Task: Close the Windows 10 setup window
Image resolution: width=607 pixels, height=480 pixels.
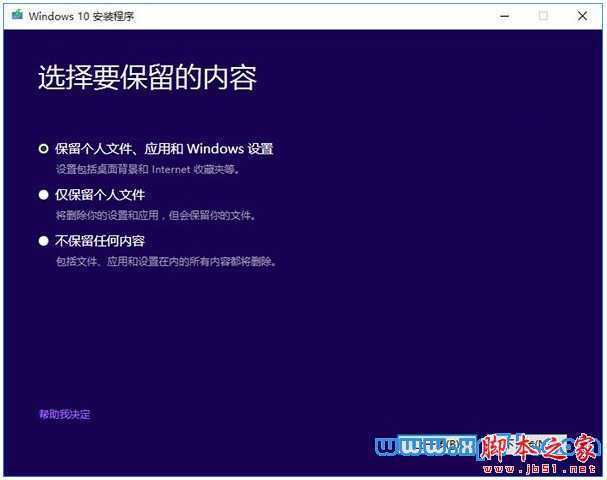Action: tap(582, 16)
